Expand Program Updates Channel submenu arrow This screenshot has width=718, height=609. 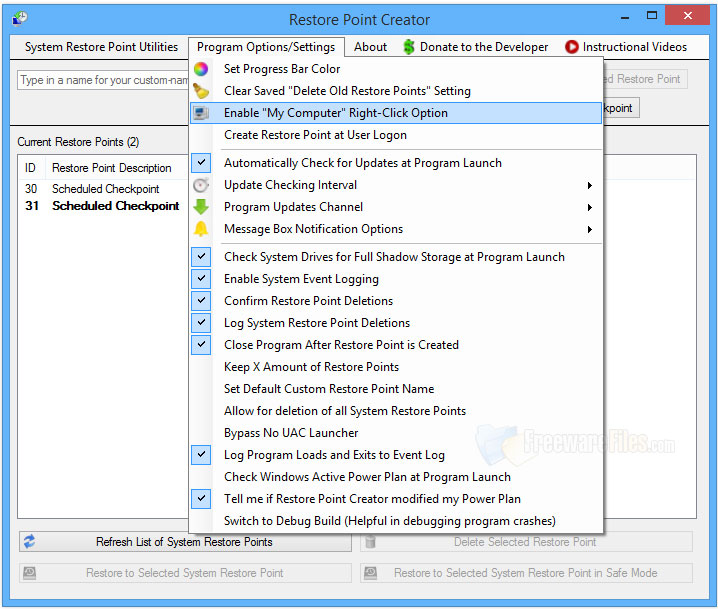click(590, 207)
